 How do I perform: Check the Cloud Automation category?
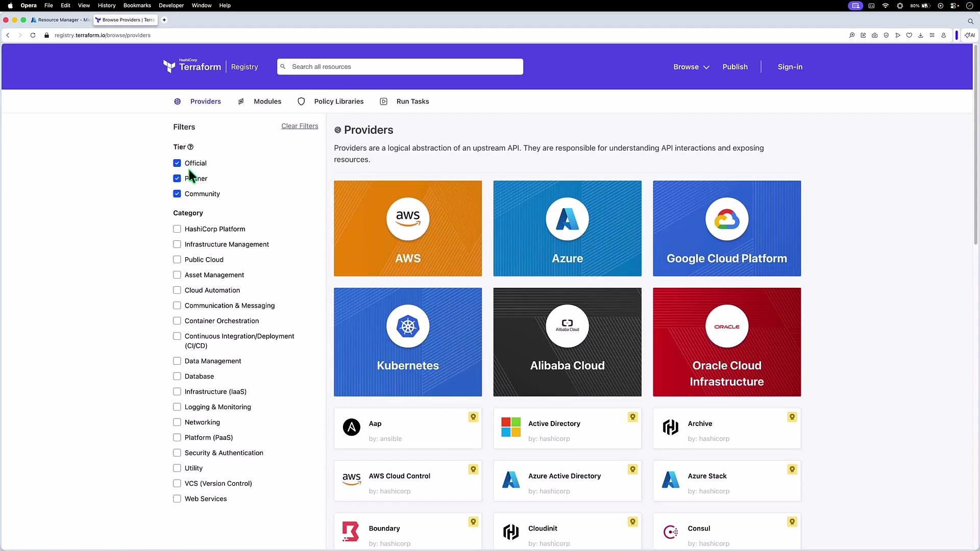tap(177, 290)
